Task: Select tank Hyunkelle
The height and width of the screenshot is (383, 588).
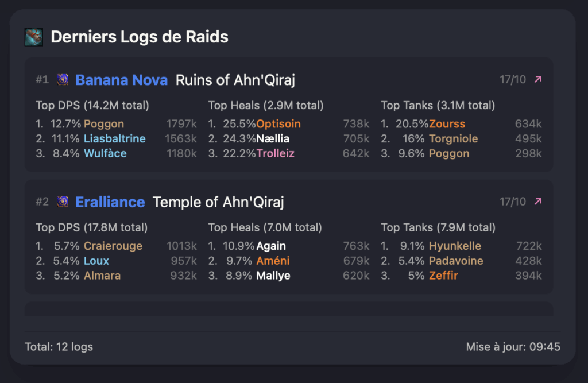Action: [x=455, y=246]
